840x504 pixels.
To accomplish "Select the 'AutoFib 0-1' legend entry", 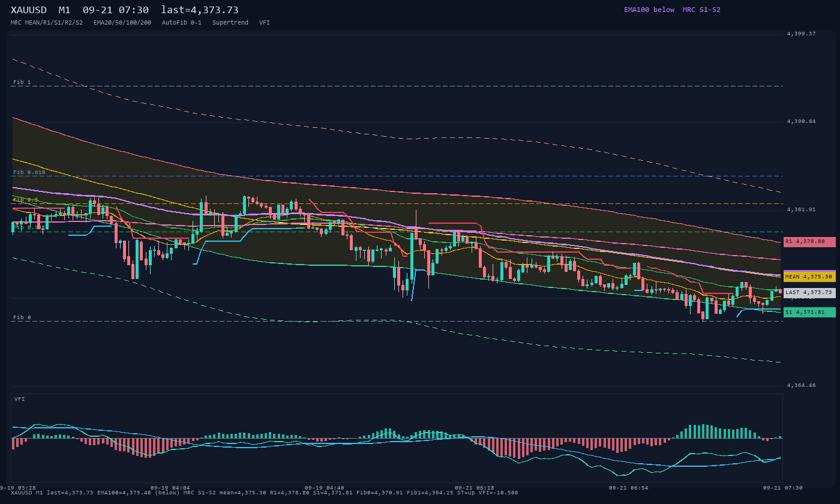I will click(x=182, y=22).
